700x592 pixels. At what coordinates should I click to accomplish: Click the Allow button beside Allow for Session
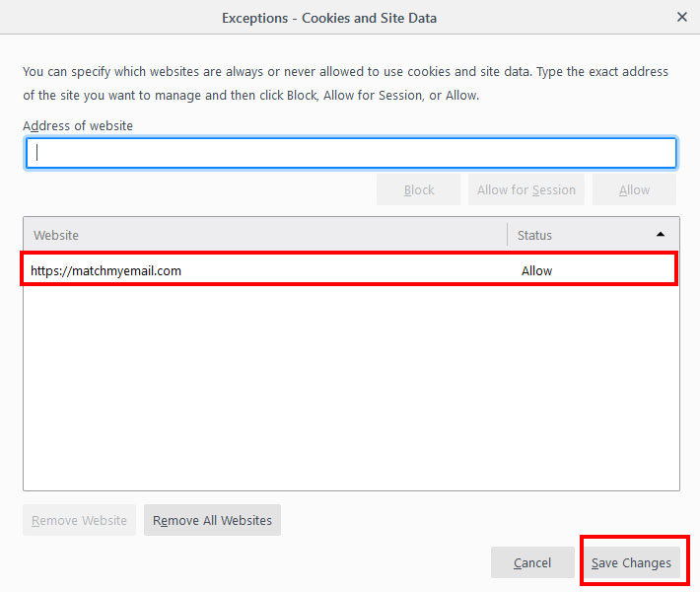point(634,190)
